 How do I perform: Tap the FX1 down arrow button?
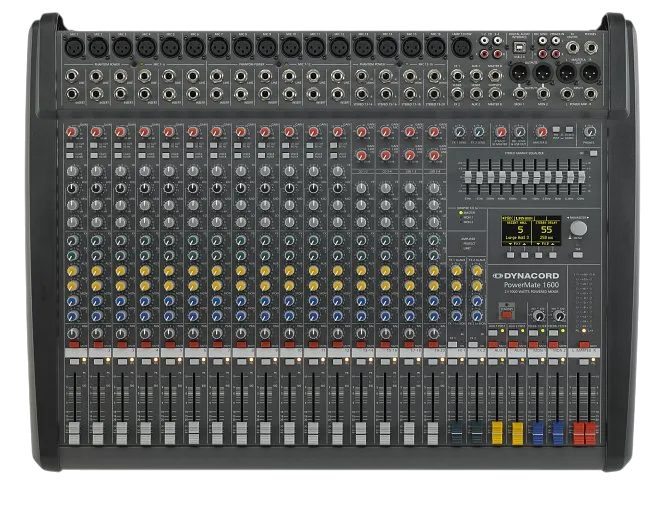coord(511,255)
